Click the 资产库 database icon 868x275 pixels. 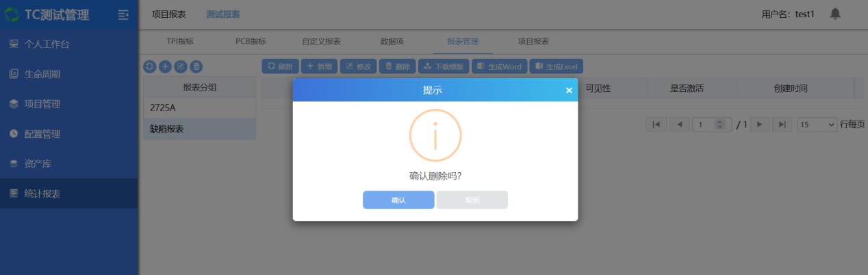click(x=14, y=164)
